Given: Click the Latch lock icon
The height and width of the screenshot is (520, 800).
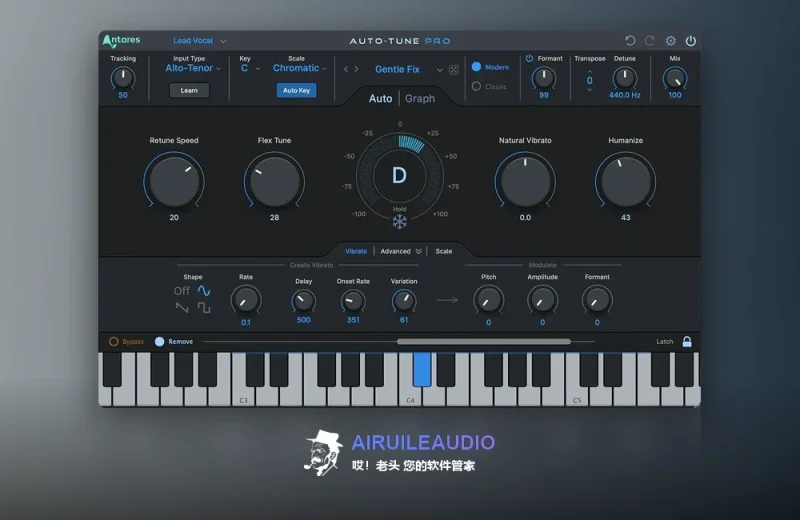Looking at the screenshot, I should (687, 341).
